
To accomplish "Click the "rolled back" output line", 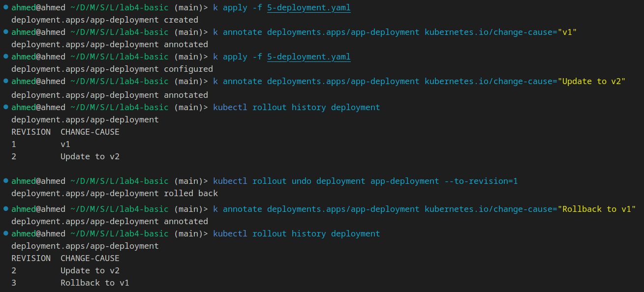I will coord(115,193).
